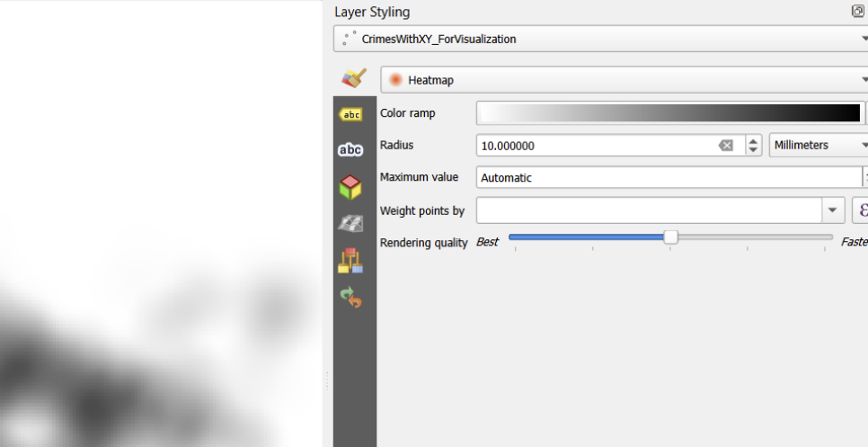The height and width of the screenshot is (447, 868).
Task: Change the Millimeters radius unit dropdown
Action: tap(862, 146)
